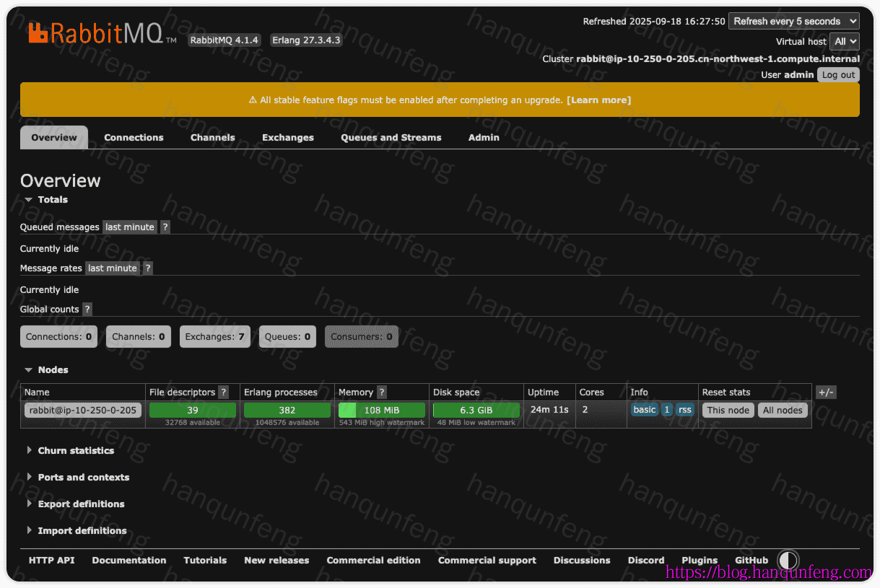
Task: Click the Erlang 27.3.4.3 version label
Action: coord(306,40)
